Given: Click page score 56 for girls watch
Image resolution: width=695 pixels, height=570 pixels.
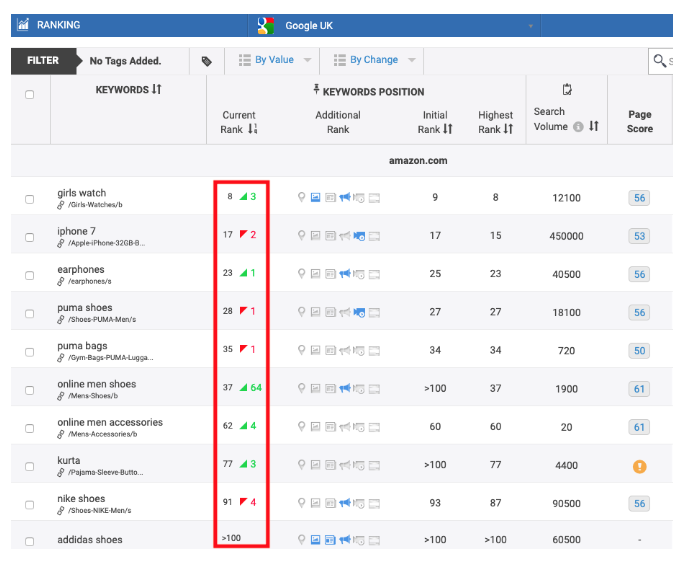Looking at the screenshot, I should point(639,198).
